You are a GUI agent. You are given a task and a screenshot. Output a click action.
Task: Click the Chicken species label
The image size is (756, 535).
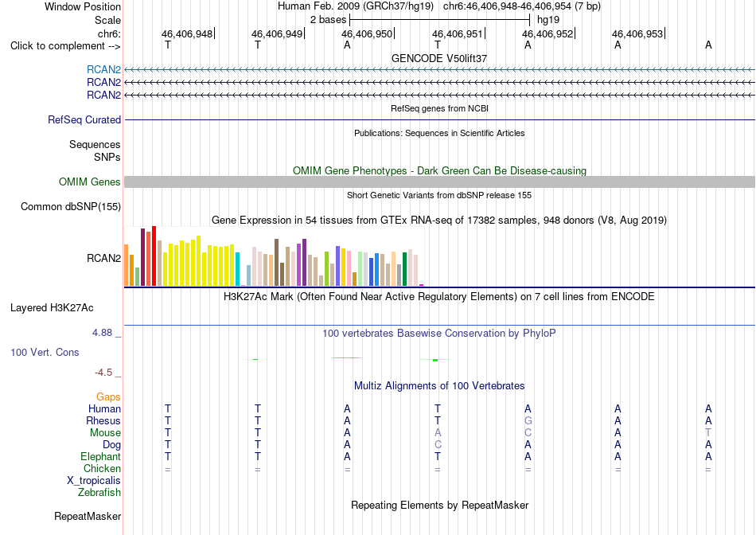click(x=102, y=468)
